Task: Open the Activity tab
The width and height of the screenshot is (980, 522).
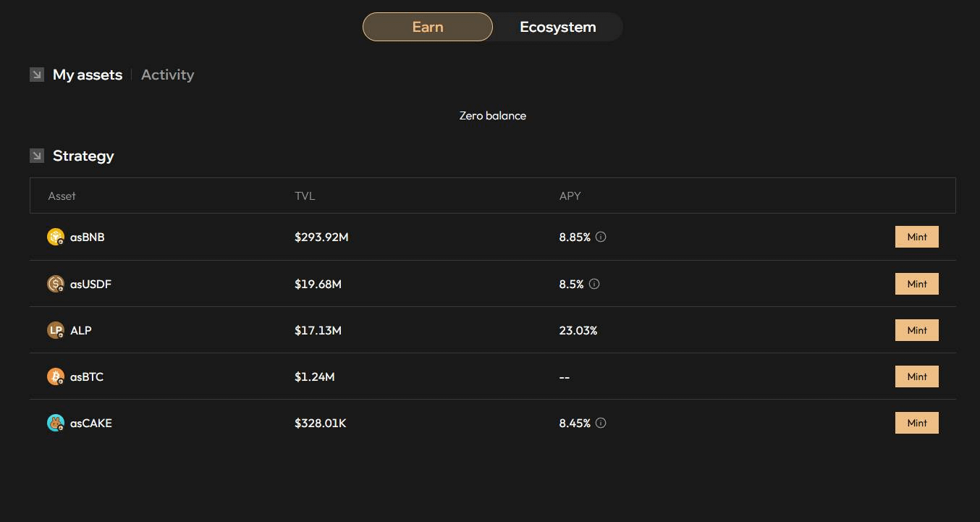Action: click(x=167, y=75)
